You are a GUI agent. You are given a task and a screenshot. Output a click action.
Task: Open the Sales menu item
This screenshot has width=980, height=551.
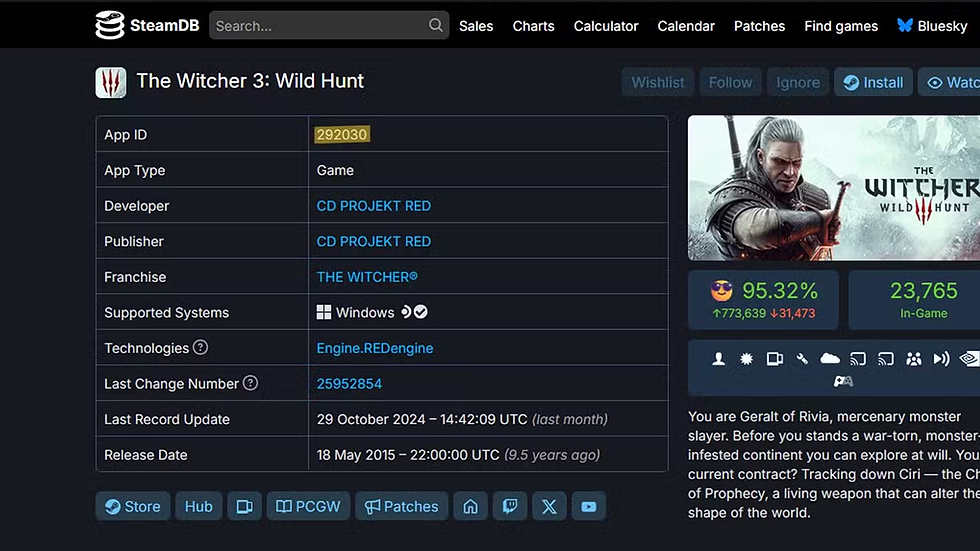(x=476, y=26)
